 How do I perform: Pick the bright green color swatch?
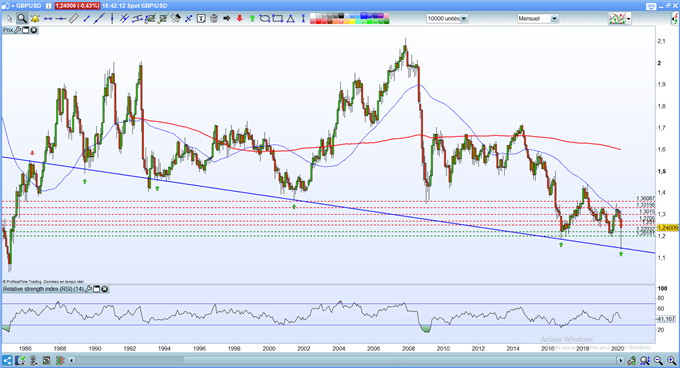369,21
